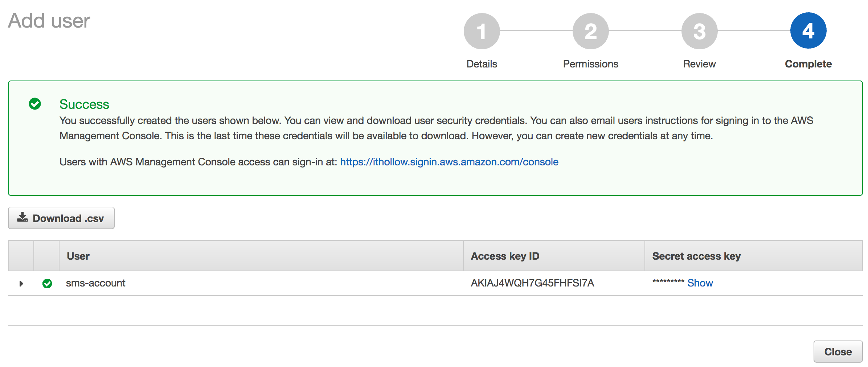The width and height of the screenshot is (868, 367).
Task: Select the sms-account user name
Action: 95,283
